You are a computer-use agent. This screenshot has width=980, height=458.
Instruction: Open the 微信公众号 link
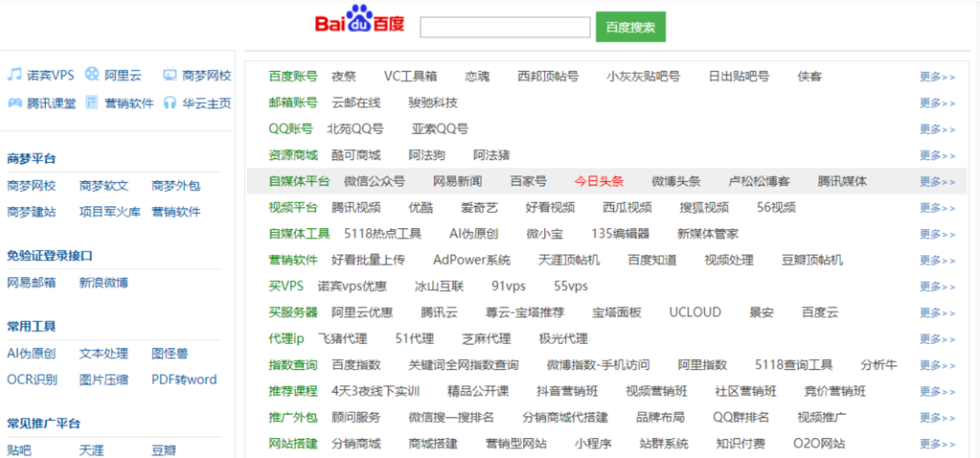tap(375, 181)
